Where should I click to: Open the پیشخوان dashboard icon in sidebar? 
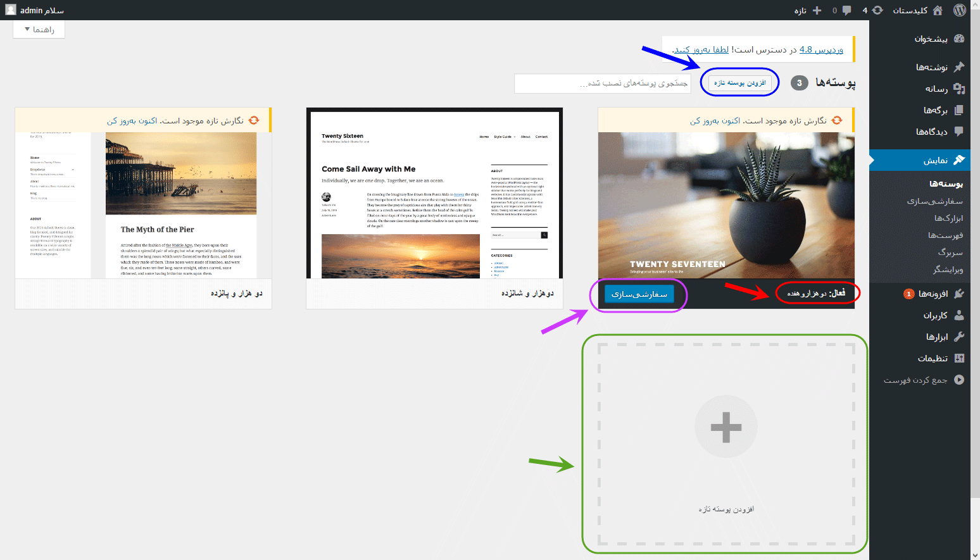click(959, 39)
